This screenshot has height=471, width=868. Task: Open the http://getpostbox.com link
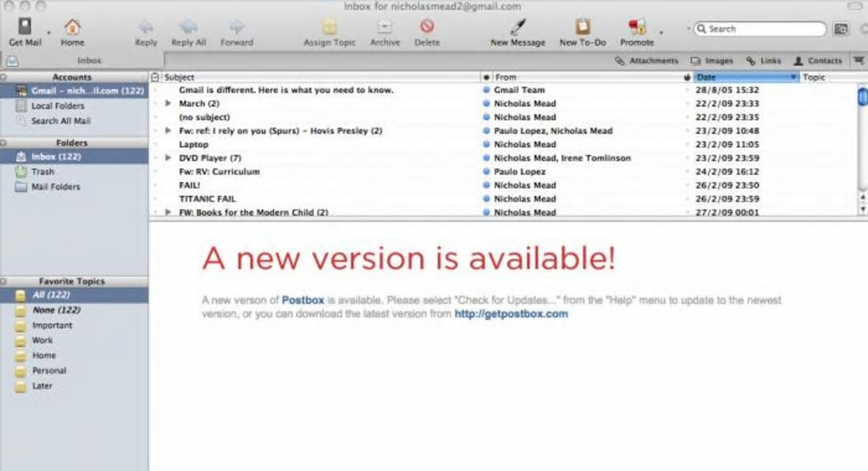(511, 314)
